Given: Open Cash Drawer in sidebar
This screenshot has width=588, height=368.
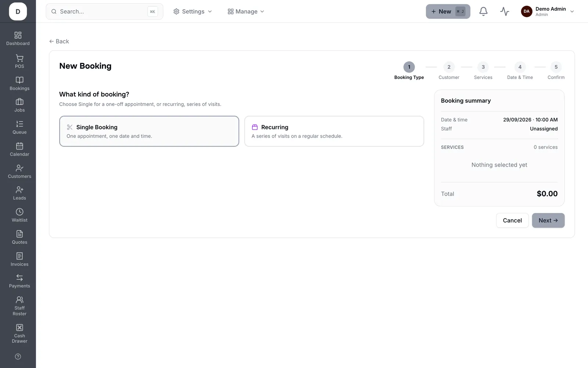Looking at the screenshot, I should click(19, 334).
